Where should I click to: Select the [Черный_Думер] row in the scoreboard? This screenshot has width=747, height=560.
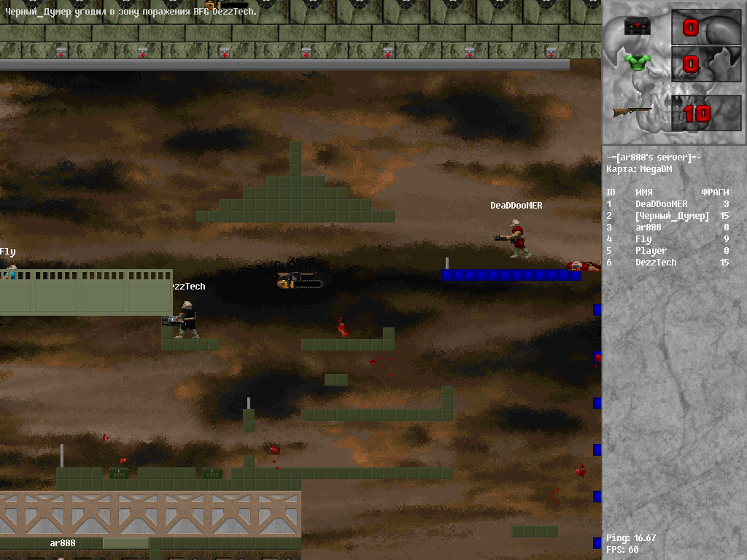pos(667,216)
